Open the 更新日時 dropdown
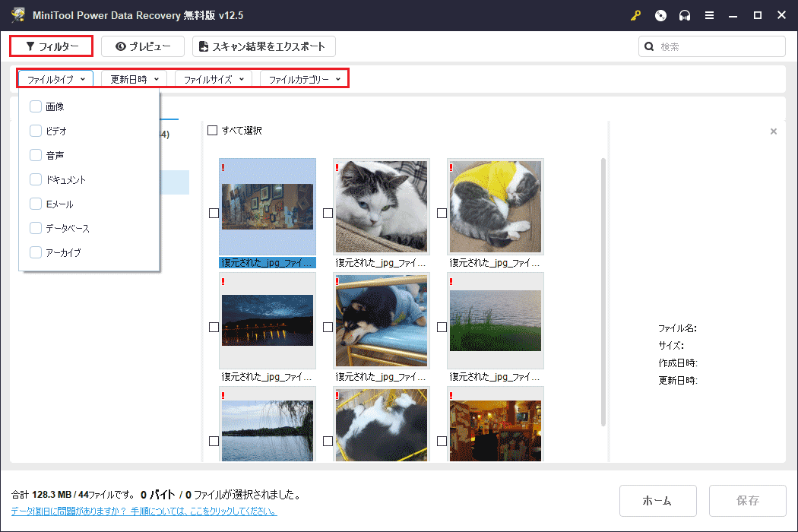798x532 pixels. click(x=135, y=79)
